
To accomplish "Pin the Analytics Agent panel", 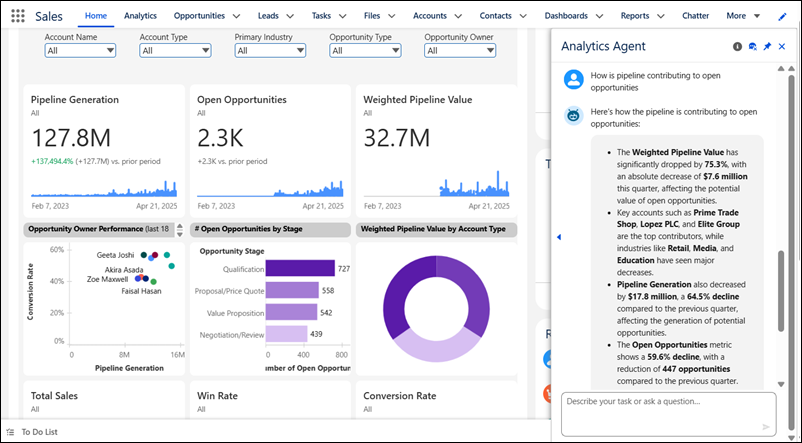I will [x=767, y=47].
